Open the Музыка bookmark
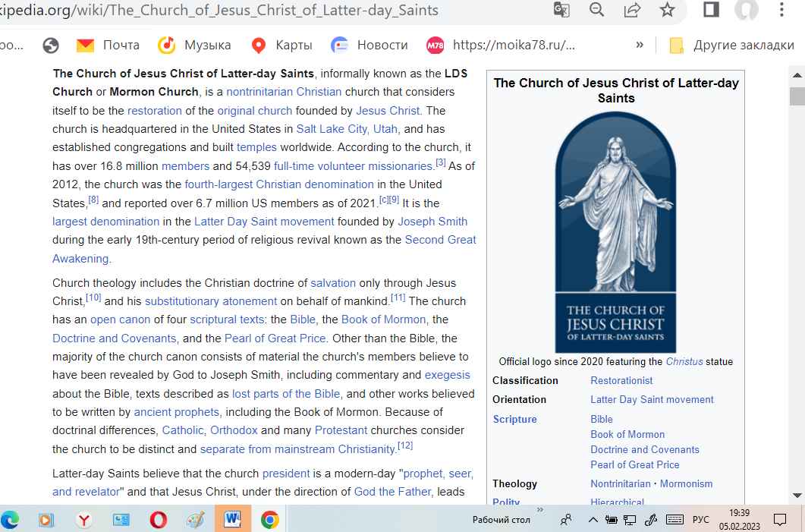805x532 pixels. (x=194, y=46)
